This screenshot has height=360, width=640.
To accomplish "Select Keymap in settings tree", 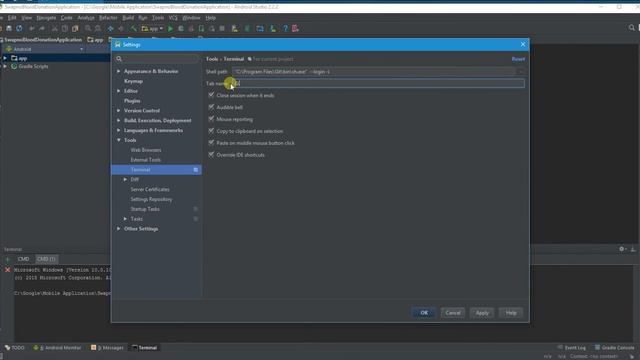I will pos(133,81).
